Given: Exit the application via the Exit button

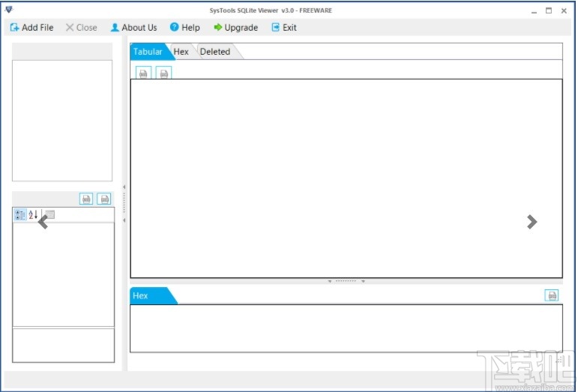Looking at the screenshot, I should click(284, 28).
